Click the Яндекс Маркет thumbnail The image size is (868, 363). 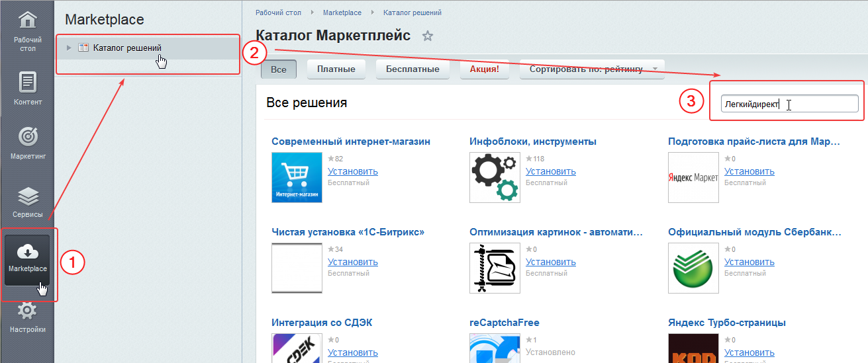coord(693,177)
